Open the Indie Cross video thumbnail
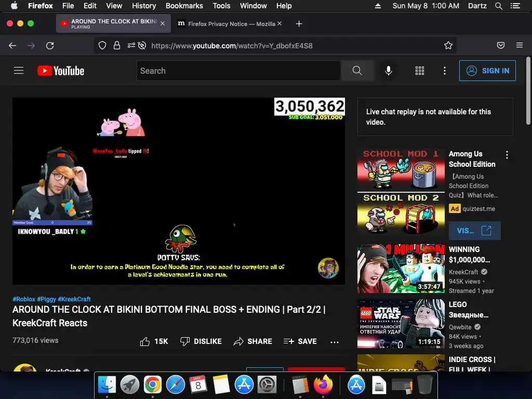Image resolution: width=532 pixels, height=399 pixels. click(x=401, y=363)
